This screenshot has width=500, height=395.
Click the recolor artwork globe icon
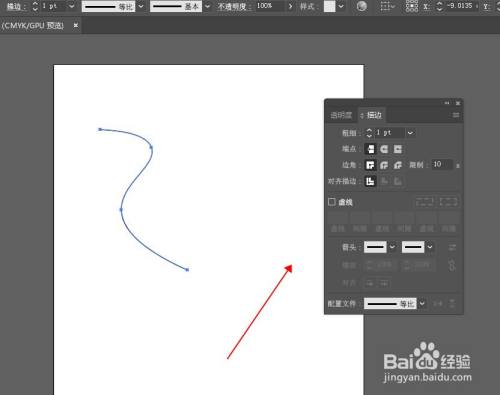tap(362, 6)
